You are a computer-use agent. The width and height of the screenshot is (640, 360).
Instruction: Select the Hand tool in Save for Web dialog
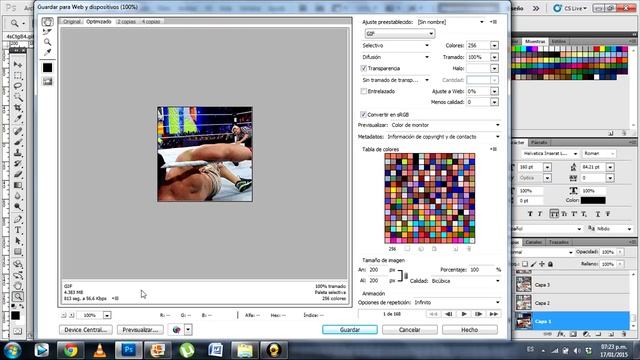pos(47,22)
